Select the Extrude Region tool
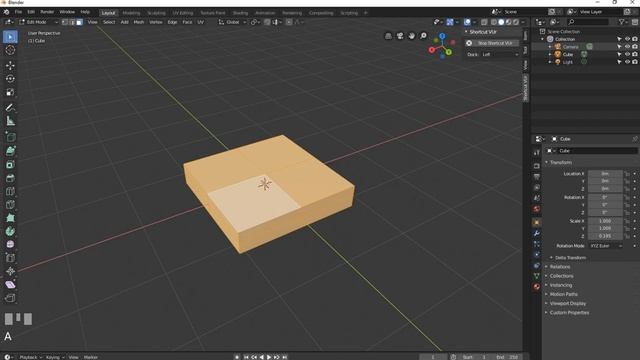This screenshot has height=360, width=640. click(10, 151)
